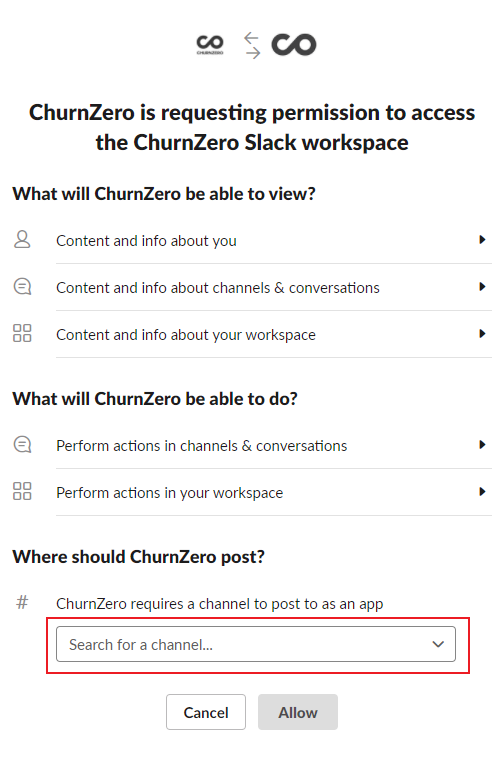Click chat bubble icon beside Perform actions in channels

click(22, 445)
